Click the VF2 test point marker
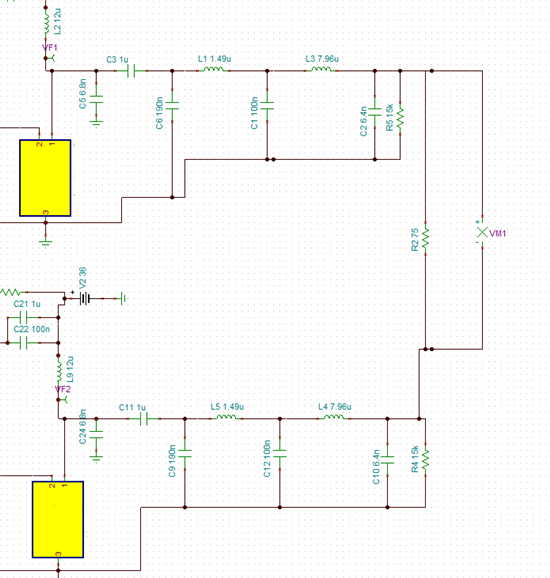Screen dimensions: 550x578 tap(62, 400)
